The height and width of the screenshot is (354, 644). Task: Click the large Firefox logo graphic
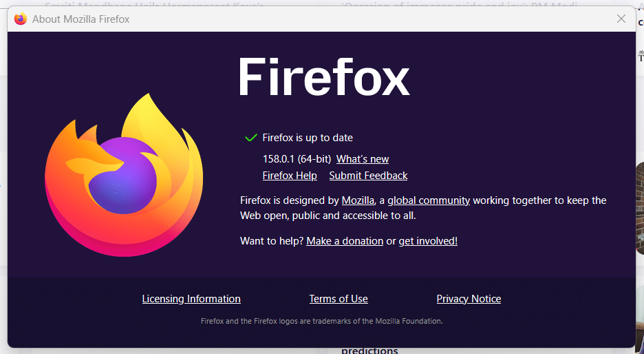tap(124, 176)
